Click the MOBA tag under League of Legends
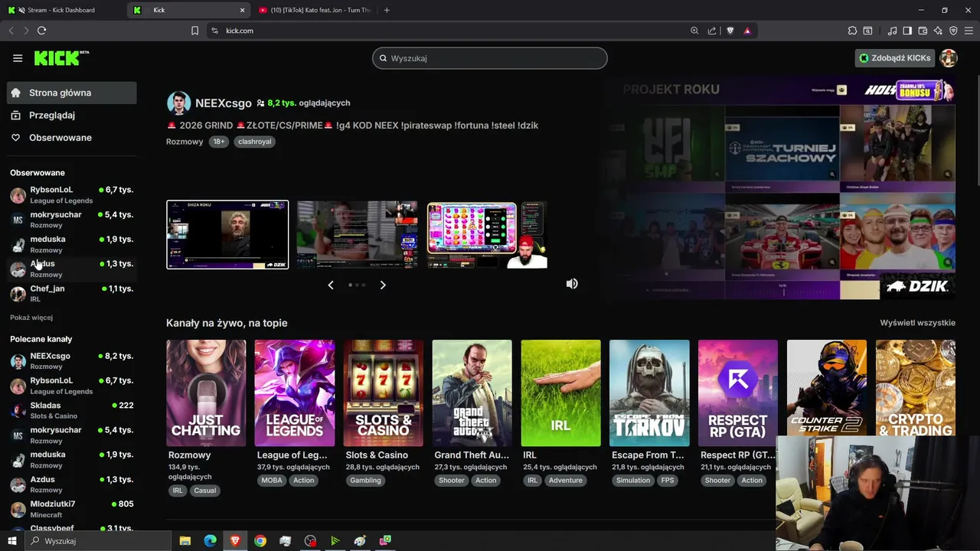The image size is (980, 551). point(272,481)
